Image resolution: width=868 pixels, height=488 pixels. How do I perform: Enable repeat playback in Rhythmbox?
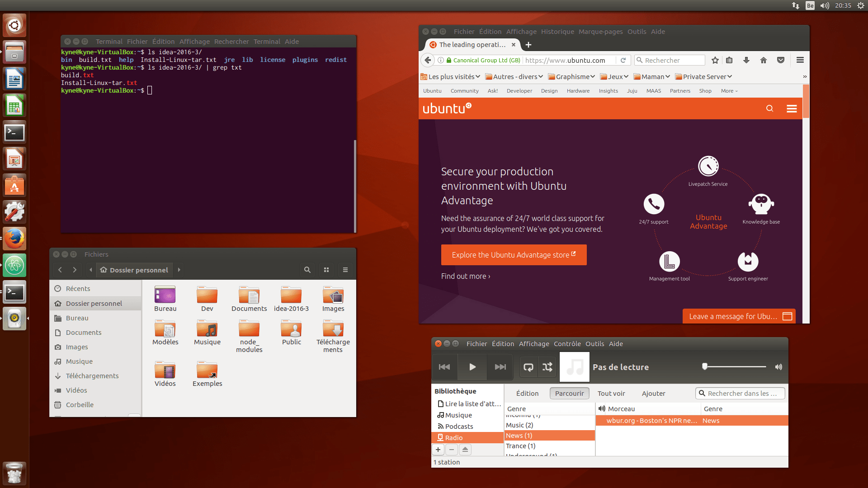pos(528,367)
